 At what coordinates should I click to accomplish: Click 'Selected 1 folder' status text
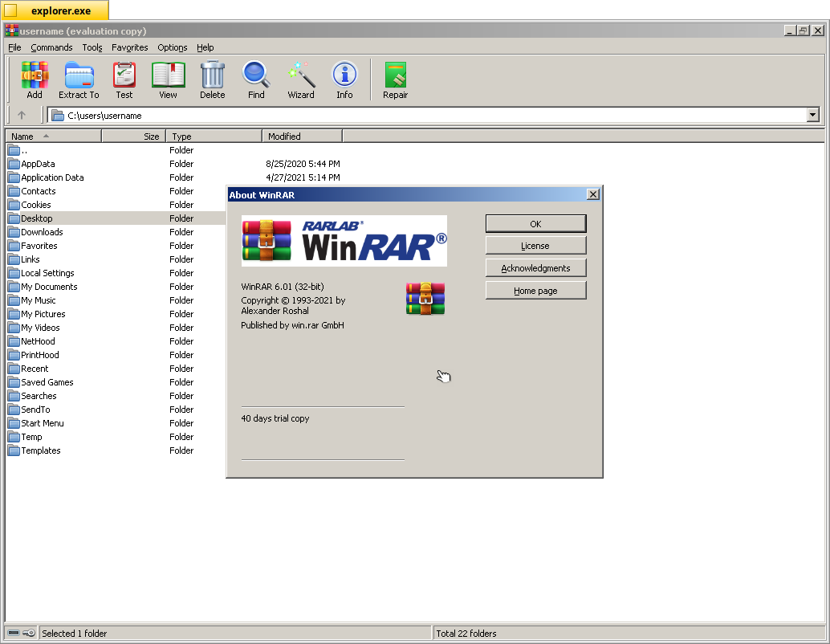point(74,633)
